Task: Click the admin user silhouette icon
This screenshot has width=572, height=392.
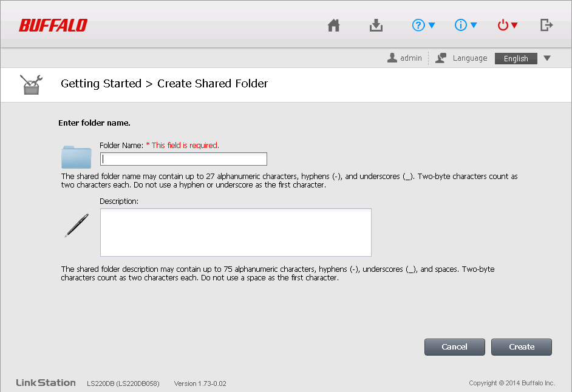Action: click(392, 58)
